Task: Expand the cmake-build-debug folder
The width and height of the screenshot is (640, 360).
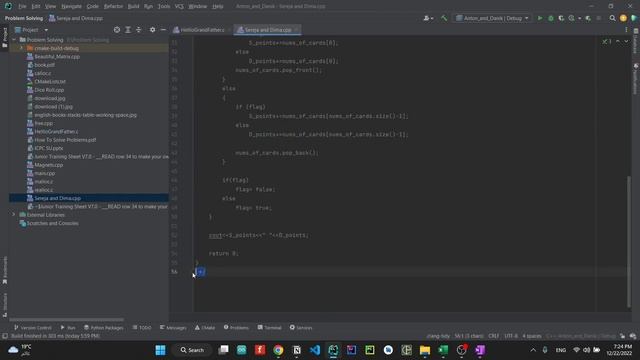Action: [x=21, y=48]
